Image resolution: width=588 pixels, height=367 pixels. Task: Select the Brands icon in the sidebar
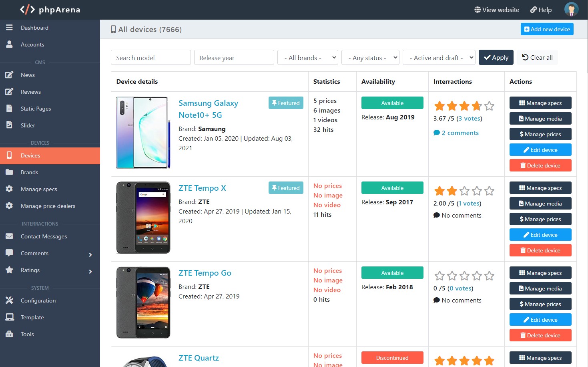[x=9, y=172]
